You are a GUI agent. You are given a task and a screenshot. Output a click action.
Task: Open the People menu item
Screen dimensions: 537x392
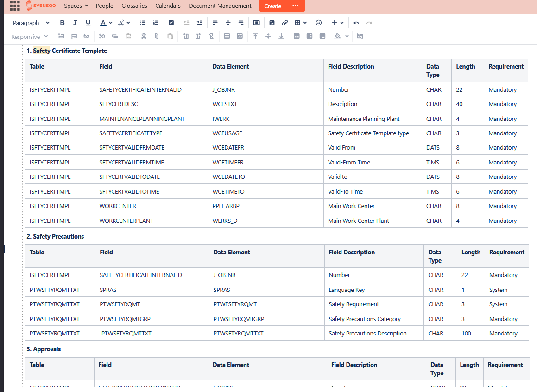point(104,6)
